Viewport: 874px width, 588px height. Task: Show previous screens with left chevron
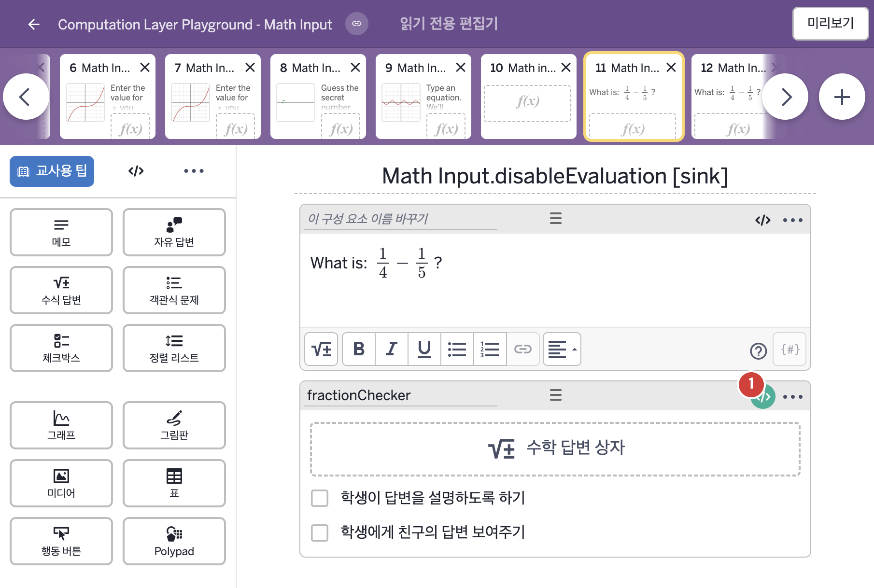click(26, 97)
